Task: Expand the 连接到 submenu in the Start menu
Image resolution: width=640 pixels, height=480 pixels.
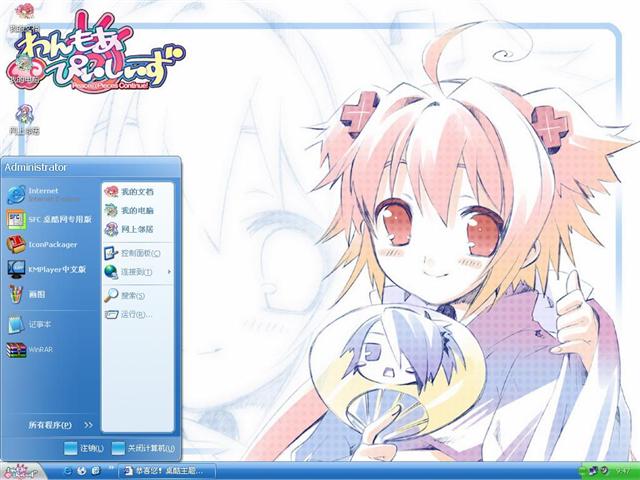Action: tap(138, 272)
